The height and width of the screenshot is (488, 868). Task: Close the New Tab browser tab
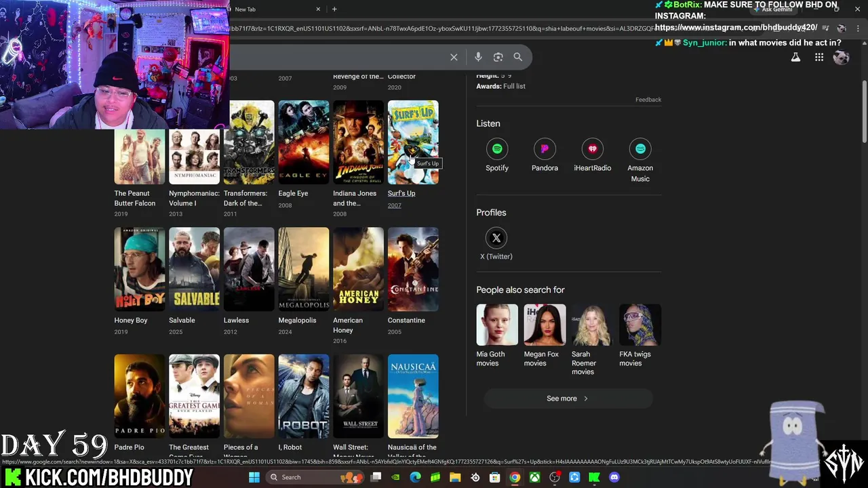[318, 9]
